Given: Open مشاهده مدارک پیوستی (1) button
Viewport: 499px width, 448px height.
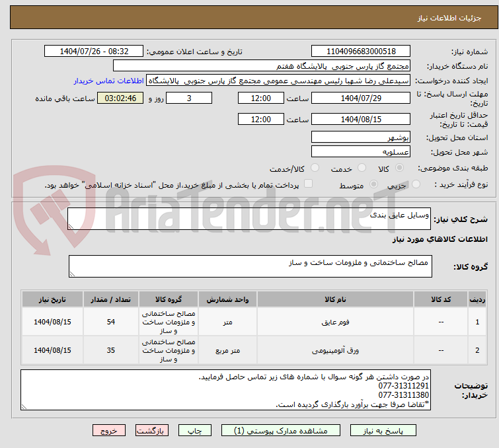Looking at the screenshot, I should 281,431.
